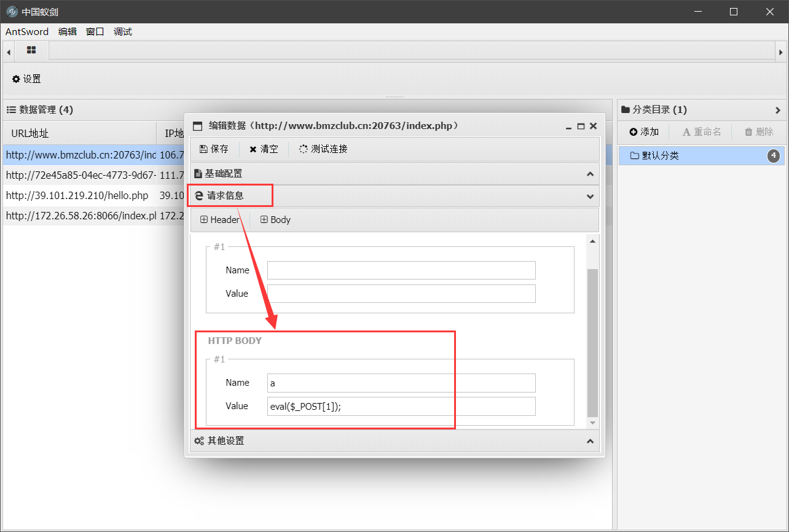The width and height of the screenshot is (789, 532).
Task: Click the URL地址 column header
Action: click(x=80, y=133)
